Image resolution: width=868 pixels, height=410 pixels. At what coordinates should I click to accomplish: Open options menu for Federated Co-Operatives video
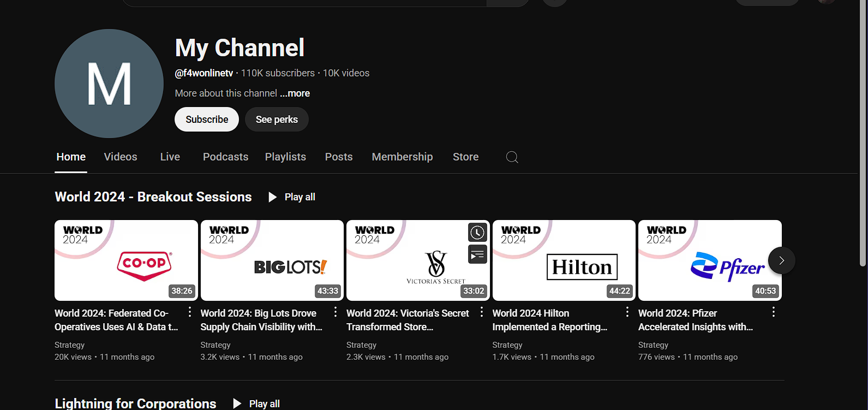189,312
